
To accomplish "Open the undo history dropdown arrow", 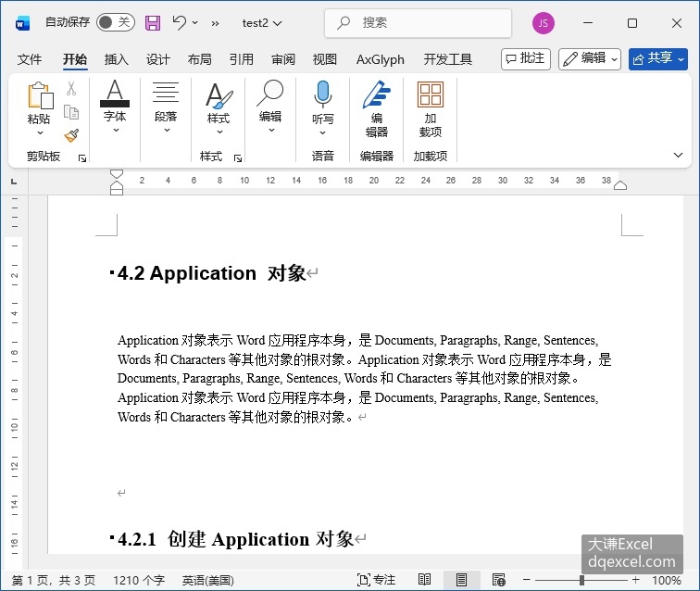I will tap(195, 22).
